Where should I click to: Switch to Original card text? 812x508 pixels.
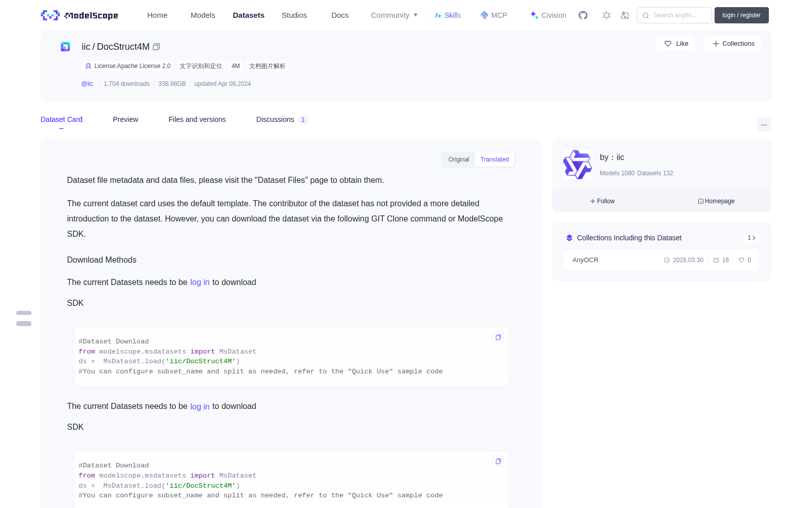459,160
